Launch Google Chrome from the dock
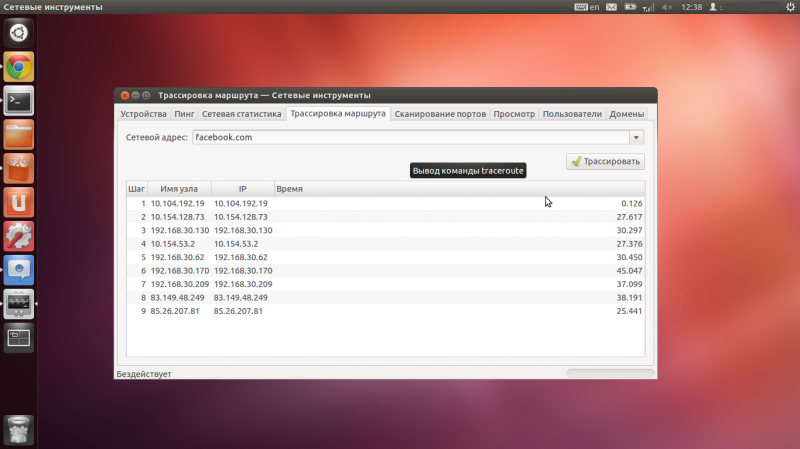 click(x=19, y=67)
